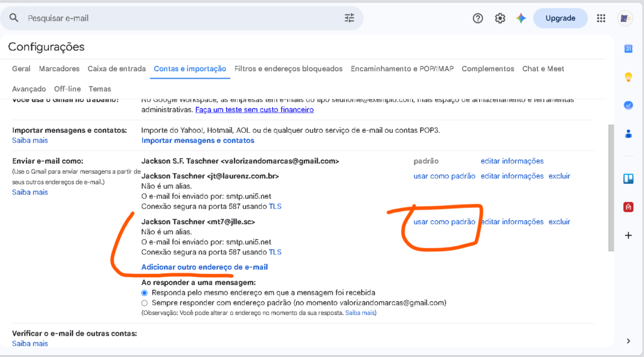Open the Avançado tab

coord(29,89)
